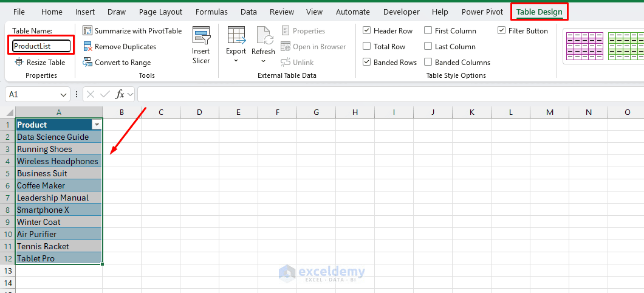
Task: Open the Page Layout tab
Action: pyautogui.click(x=160, y=12)
